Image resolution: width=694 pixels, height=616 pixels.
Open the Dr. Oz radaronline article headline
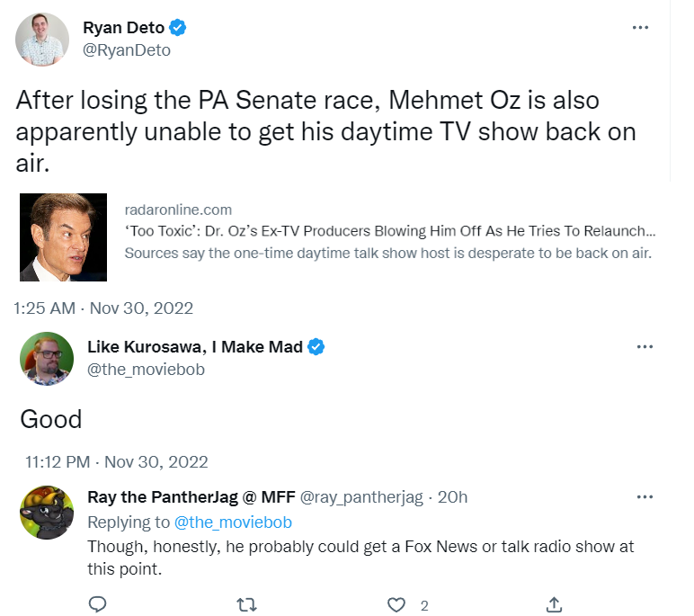coord(389,231)
